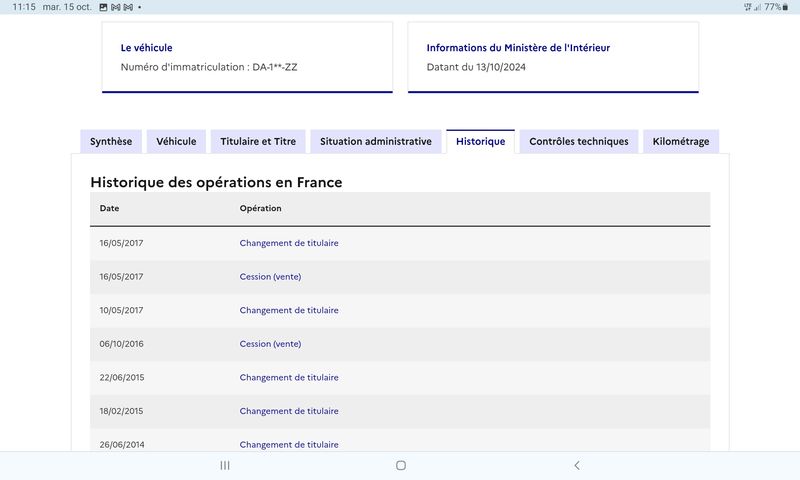Tap the picture notification icon in status bar

tap(103, 7)
